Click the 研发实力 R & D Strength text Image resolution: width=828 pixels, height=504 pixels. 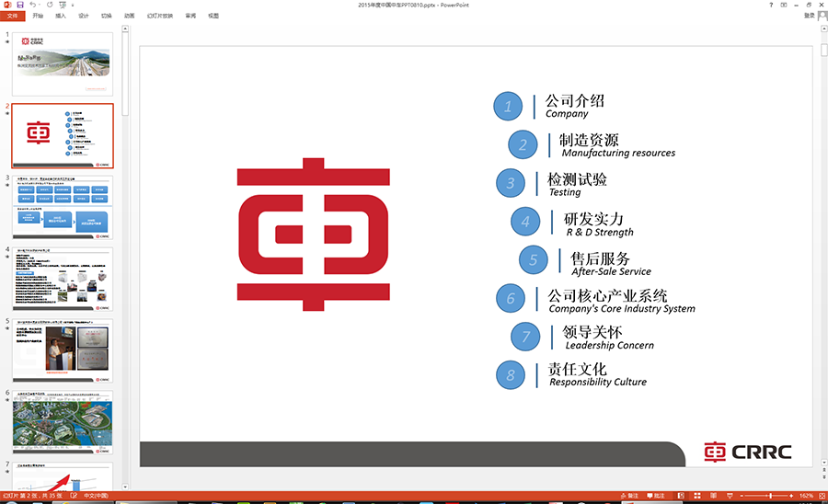[598, 224]
